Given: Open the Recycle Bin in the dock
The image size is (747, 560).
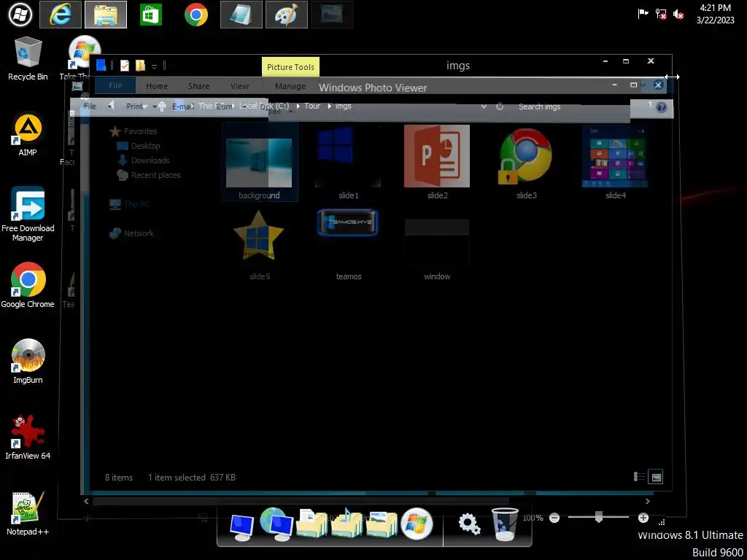Looking at the screenshot, I should [x=505, y=524].
